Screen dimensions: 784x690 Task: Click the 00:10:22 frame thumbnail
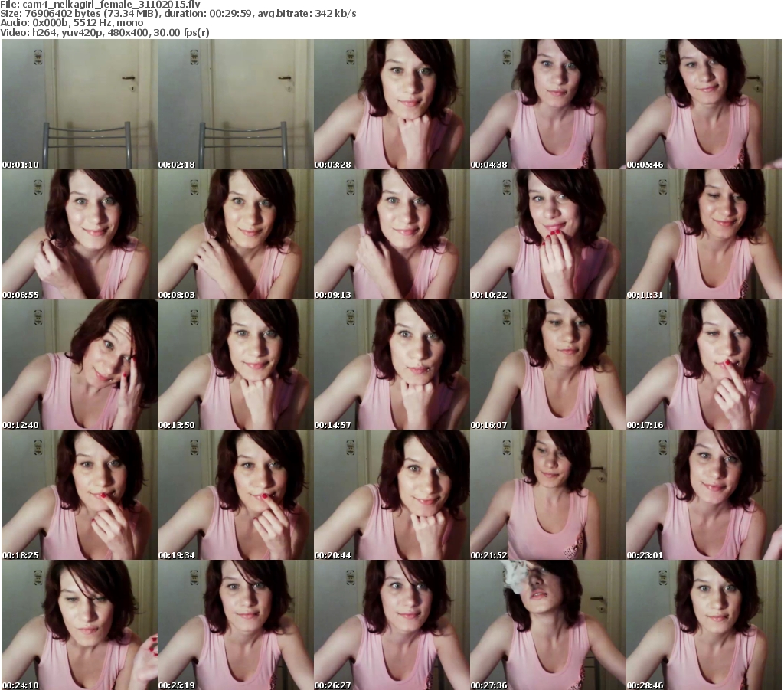click(547, 234)
